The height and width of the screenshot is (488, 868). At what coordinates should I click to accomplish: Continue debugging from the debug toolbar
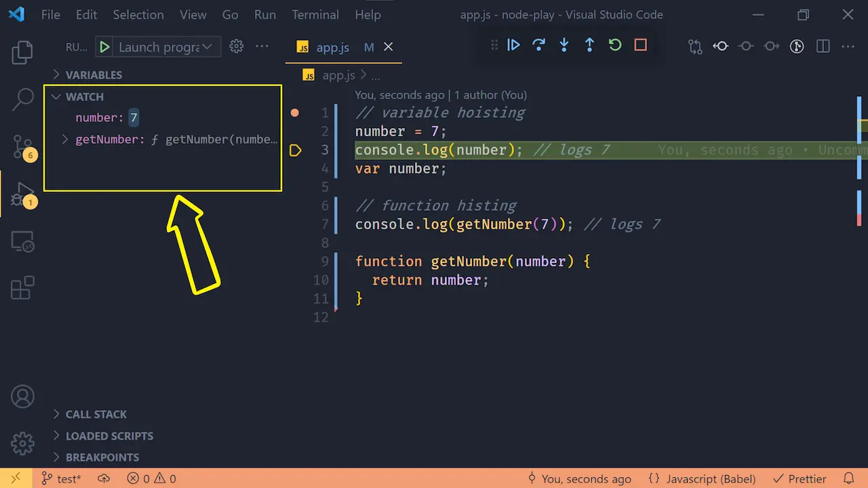point(513,45)
